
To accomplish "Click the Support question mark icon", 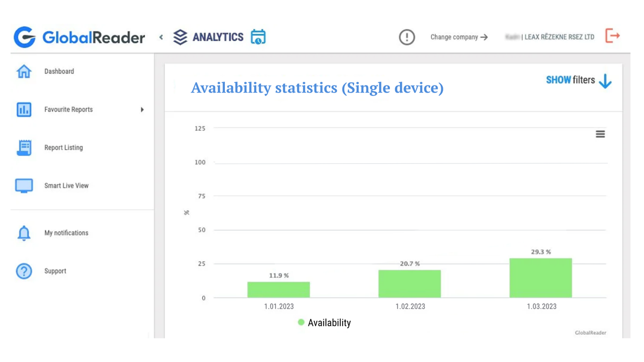I will tap(24, 271).
